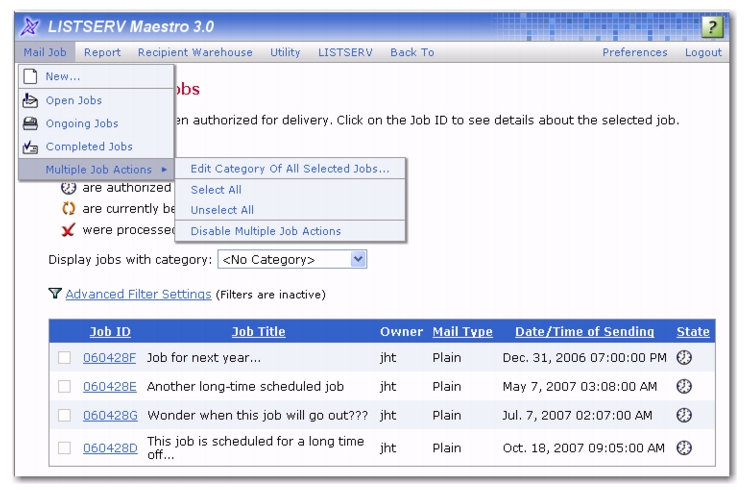The height and width of the screenshot is (492, 749).
Task: Expand the Multiple Job Actions submenu arrow
Action: coord(164,170)
